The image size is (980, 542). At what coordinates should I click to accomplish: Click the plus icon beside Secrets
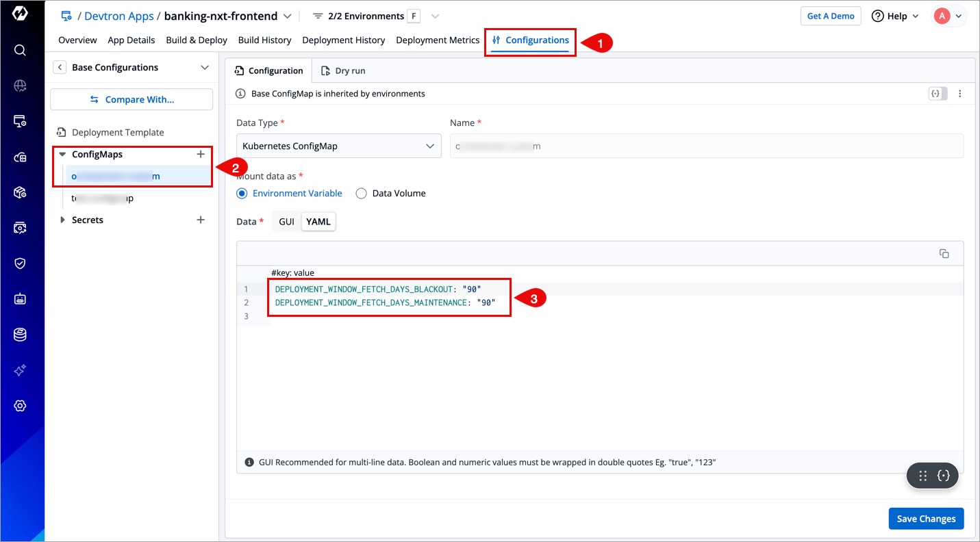click(x=201, y=220)
